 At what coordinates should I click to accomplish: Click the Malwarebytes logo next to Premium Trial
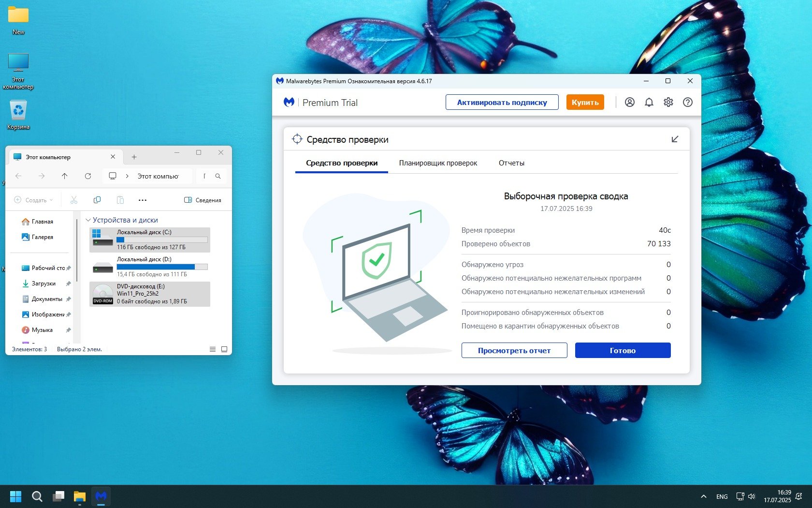[289, 102]
